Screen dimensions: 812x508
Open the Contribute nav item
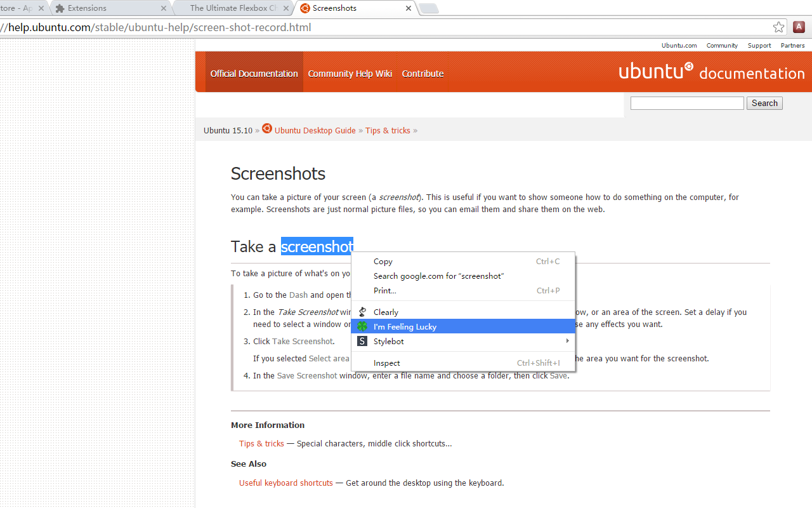coord(422,74)
